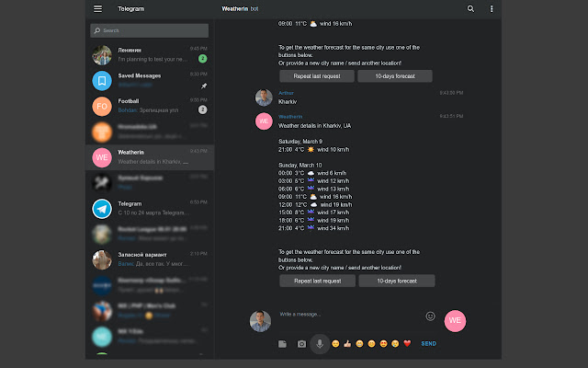Click lower Repeat last request button

317,281
